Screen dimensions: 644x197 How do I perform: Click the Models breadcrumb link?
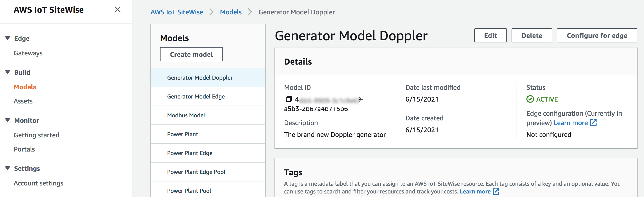(x=231, y=12)
